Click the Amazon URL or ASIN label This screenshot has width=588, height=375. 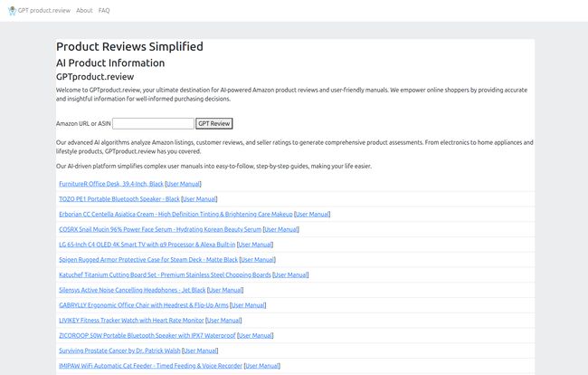(x=83, y=123)
